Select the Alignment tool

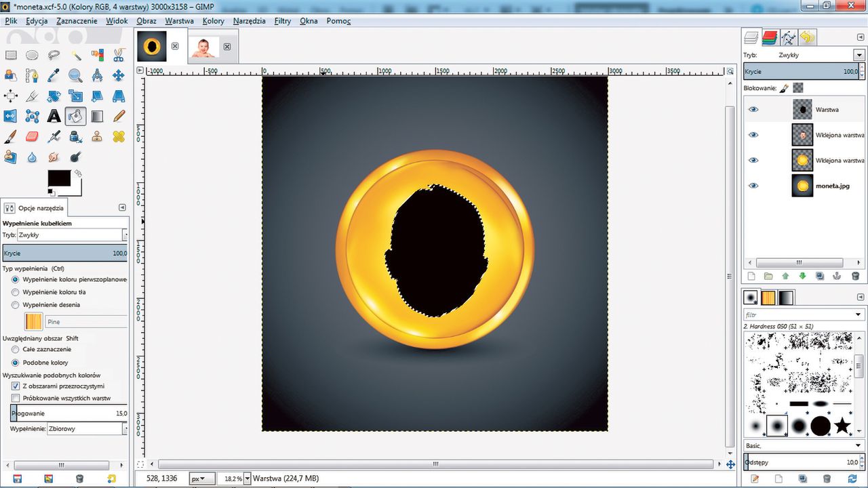point(11,96)
